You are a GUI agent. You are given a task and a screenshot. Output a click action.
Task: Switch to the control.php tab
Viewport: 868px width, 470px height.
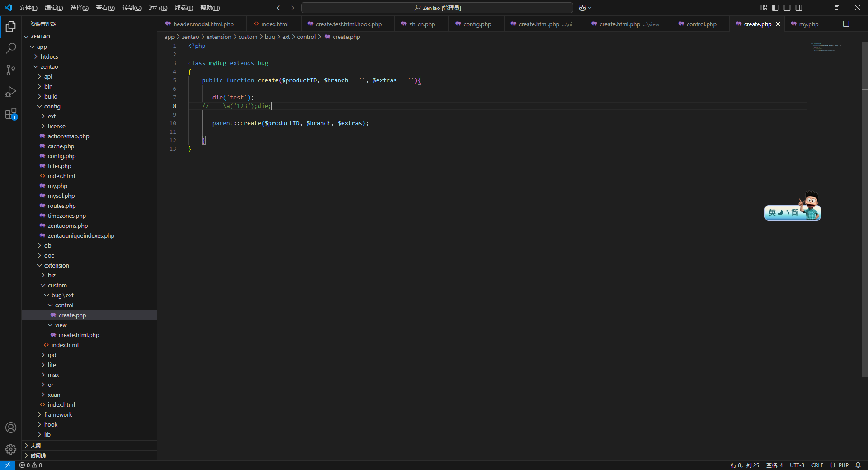701,24
